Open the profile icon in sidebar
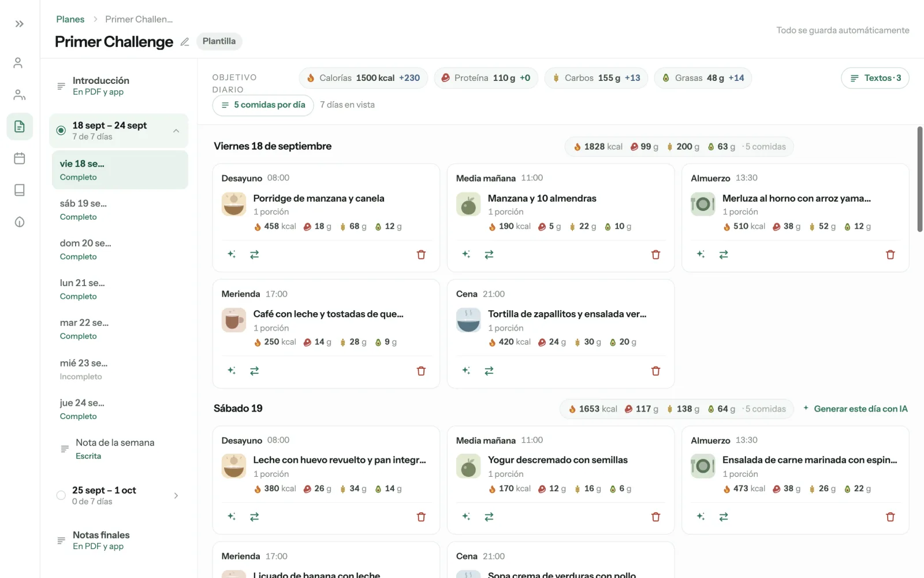 pos(18,62)
